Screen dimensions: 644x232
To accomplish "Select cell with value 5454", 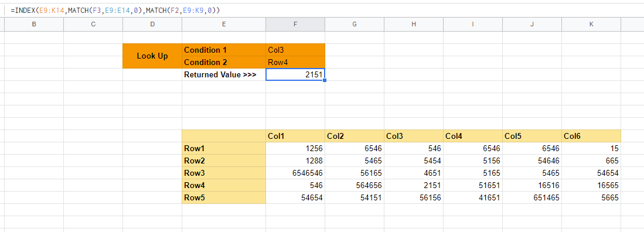I will (x=414, y=161).
